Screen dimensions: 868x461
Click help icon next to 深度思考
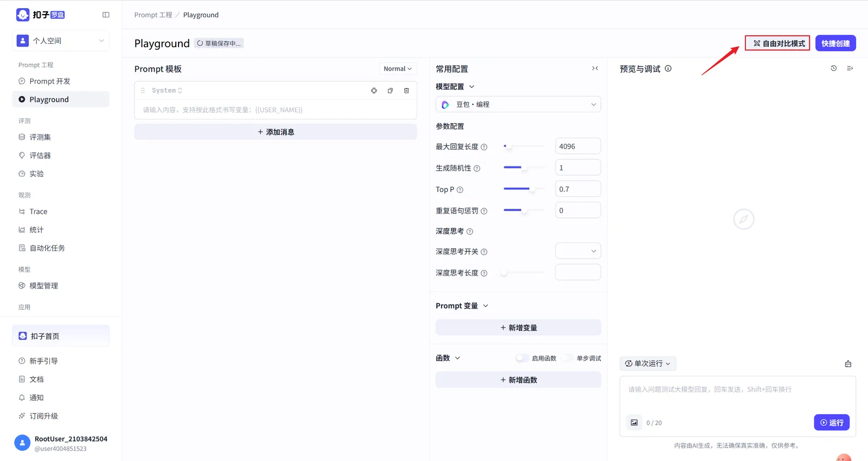pos(470,232)
